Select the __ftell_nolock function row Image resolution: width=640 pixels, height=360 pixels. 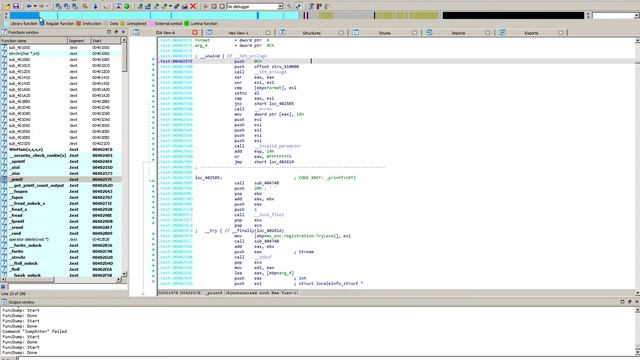[61, 263]
